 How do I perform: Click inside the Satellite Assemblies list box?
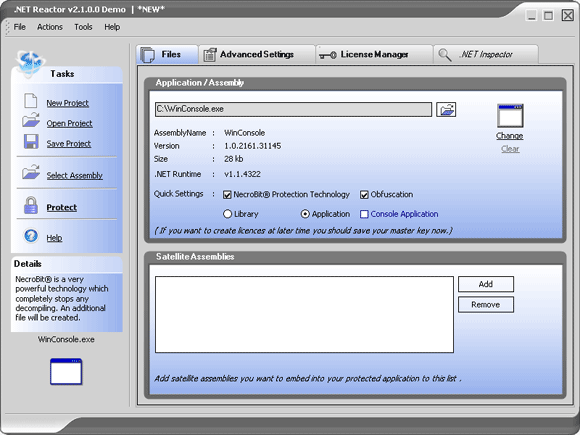304,314
